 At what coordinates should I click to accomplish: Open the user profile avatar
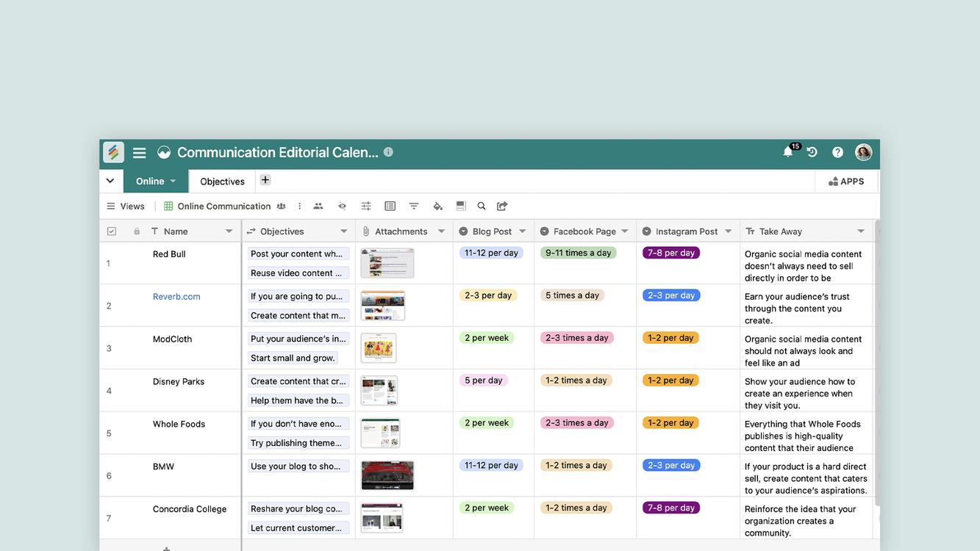click(x=863, y=152)
